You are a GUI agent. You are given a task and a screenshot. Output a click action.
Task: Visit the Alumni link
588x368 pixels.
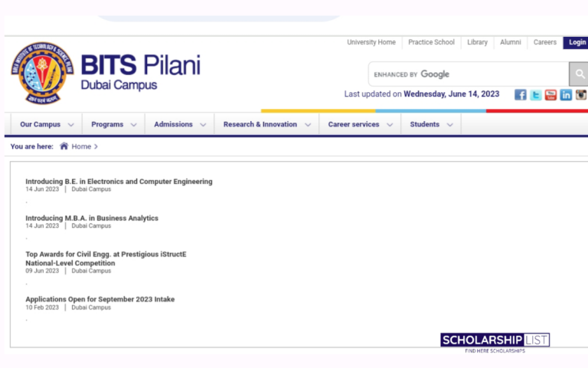pos(511,42)
